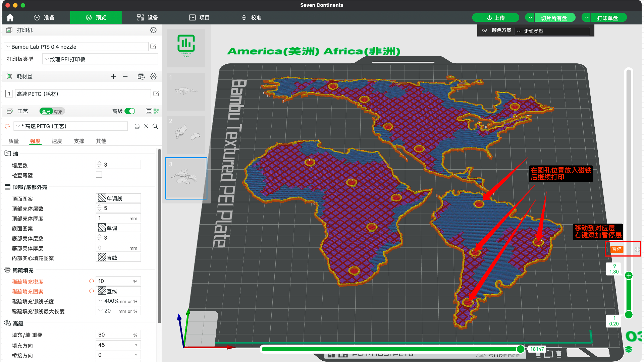Switch to the 校准 tab
Image resolution: width=644 pixels, height=362 pixels.
(x=252, y=17)
